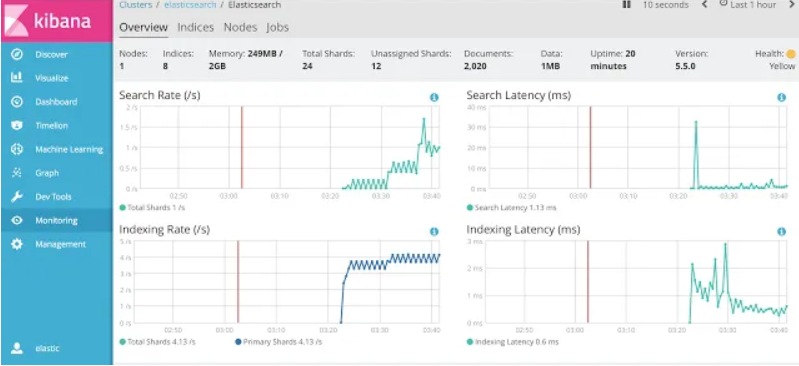Viewport: 799px width, 366px height.
Task: Click the red marker in Search Rate chart
Action: click(x=242, y=147)
